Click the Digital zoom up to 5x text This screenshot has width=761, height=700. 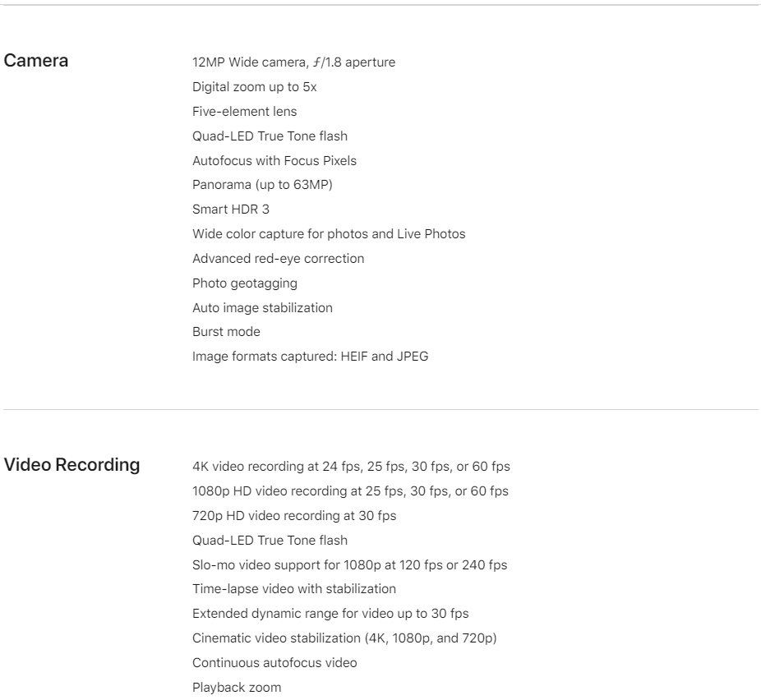[254, 87]
